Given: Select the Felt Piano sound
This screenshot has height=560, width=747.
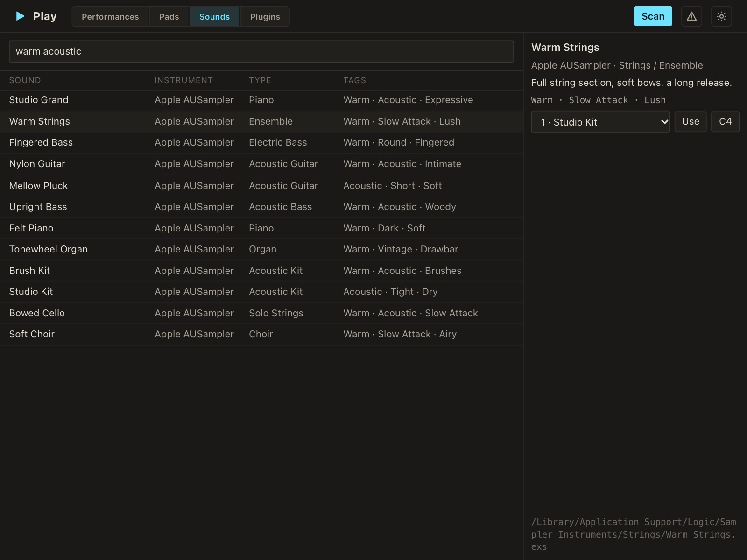Looking at the screenshot, I should [x=261, y=228].
